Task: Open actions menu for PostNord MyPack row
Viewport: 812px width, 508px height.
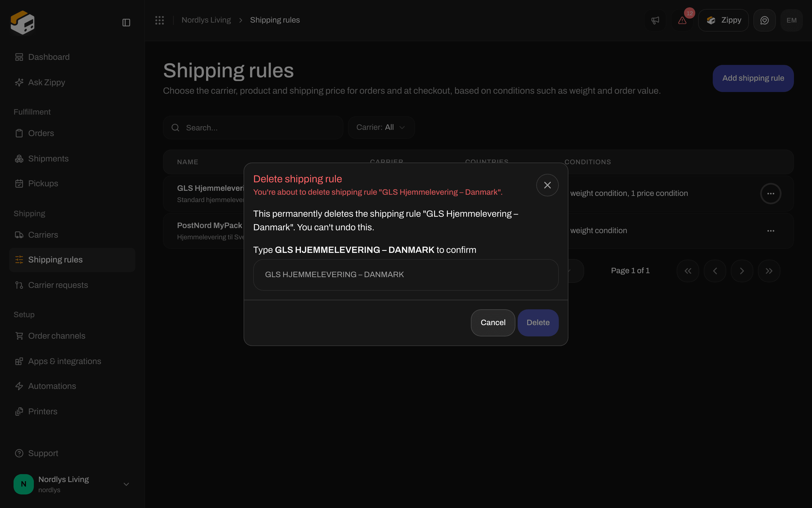Action: (x=771, y=231)
